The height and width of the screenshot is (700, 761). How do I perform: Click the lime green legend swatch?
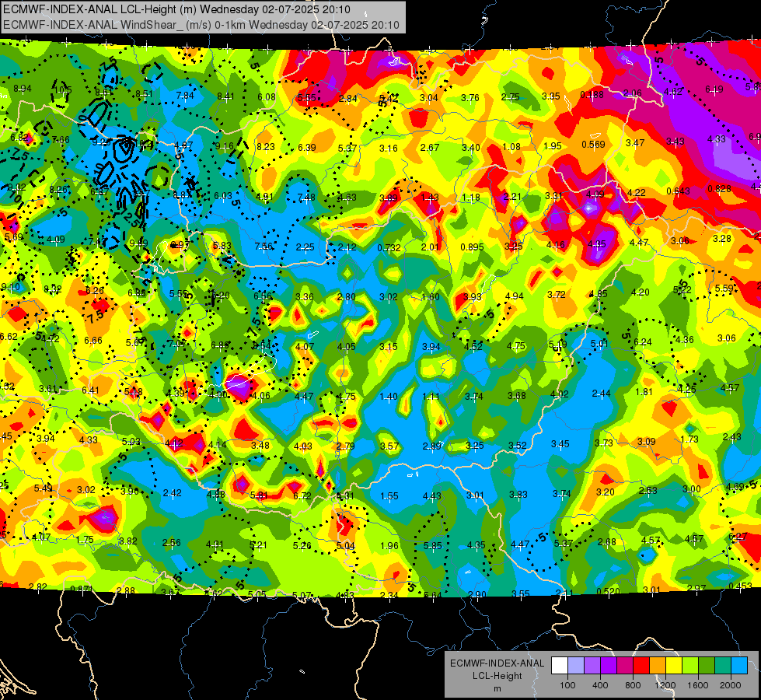(690, 666)
